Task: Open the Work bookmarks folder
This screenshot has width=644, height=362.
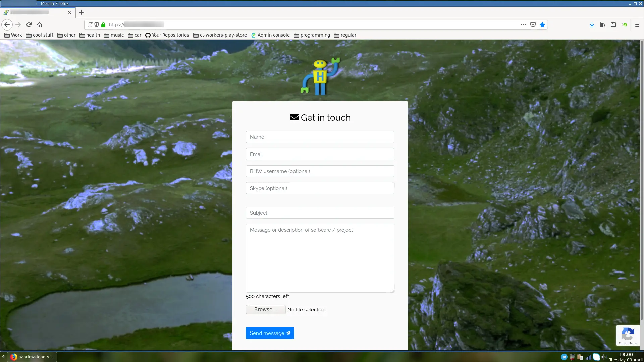Action: tap(13, 35)
